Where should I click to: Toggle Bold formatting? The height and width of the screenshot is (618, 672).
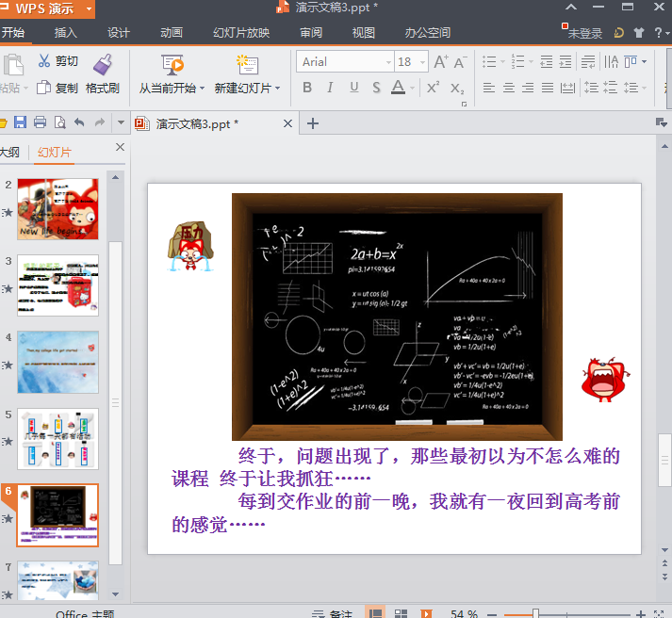(x=307, y=88)
